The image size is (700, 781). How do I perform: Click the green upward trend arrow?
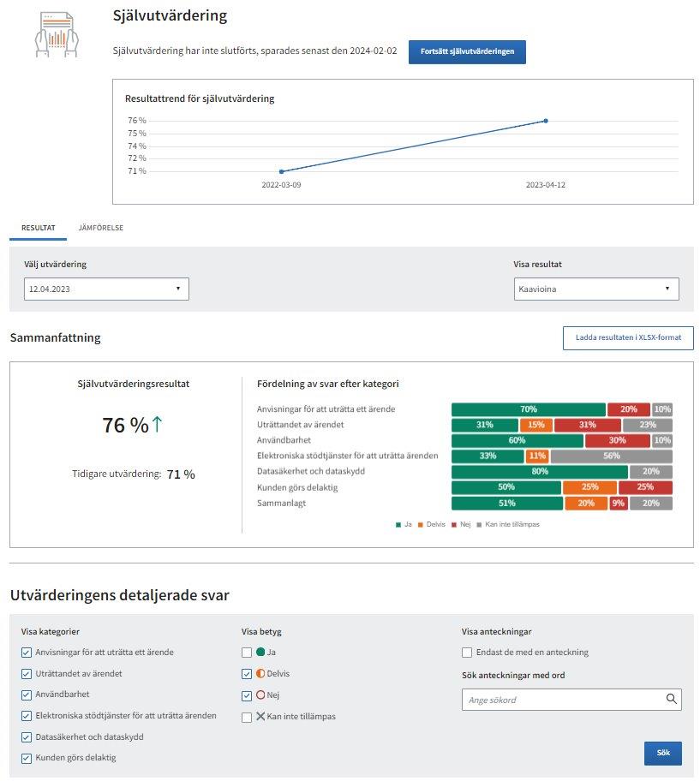pos(157,425)
